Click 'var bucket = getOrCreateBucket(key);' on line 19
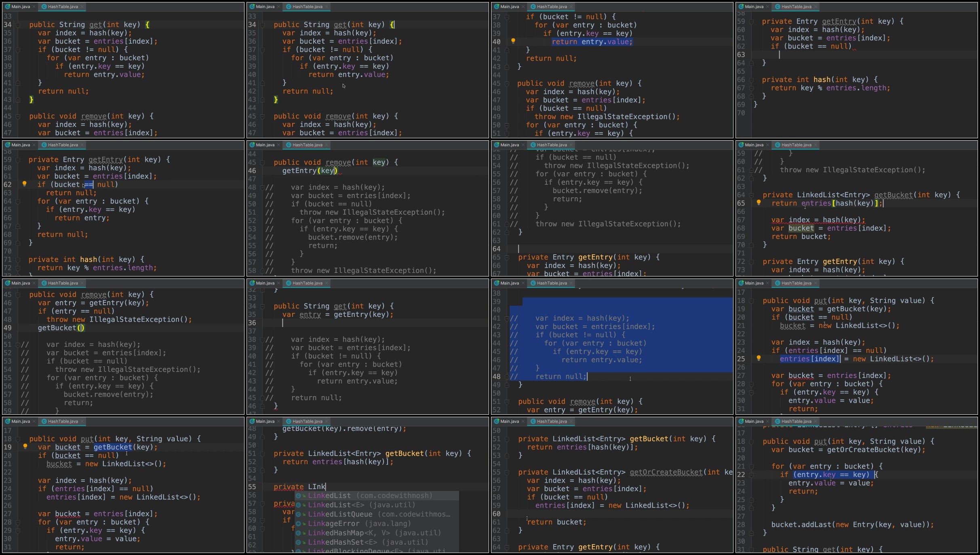Viewport: 980px width, 555px height. pyautogui.click(x=848, y=449)
